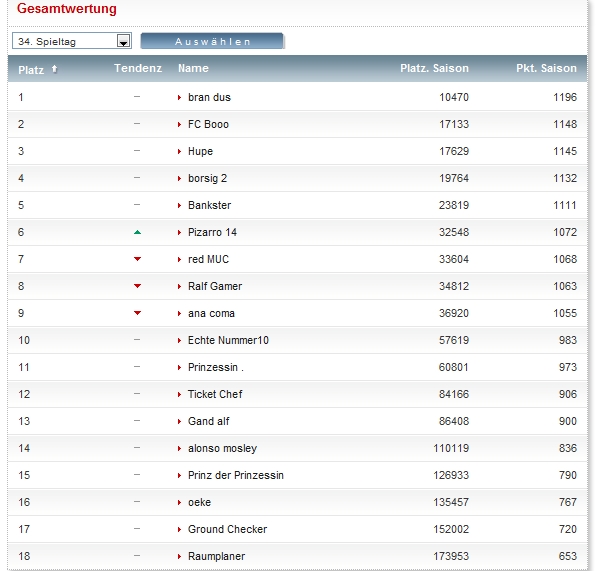Open the FC Booo player link
The height and width of the screenshot is (571, 598).
coord(208,124)
